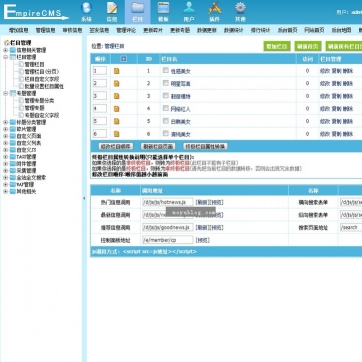The image size is (362, 362).
Task: Click 复制 link in row ID 3
Action: click(336, 96)
